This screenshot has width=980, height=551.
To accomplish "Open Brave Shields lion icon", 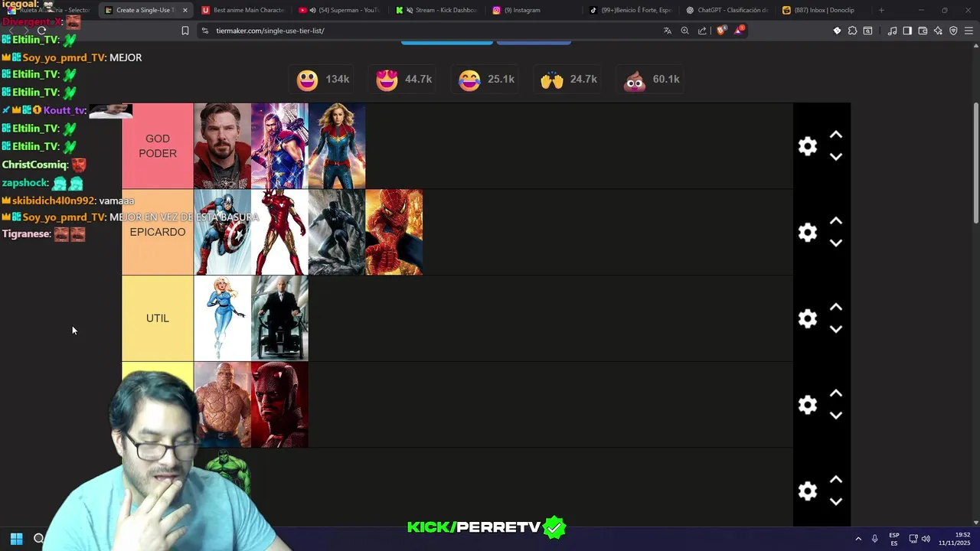I will 720,31.
